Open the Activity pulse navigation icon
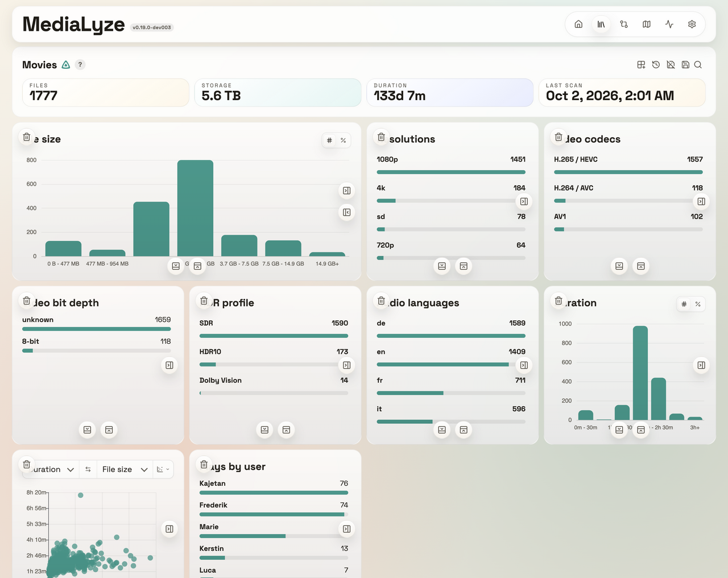This screenshot has width=728, height=578. click(x=669, y=24)
